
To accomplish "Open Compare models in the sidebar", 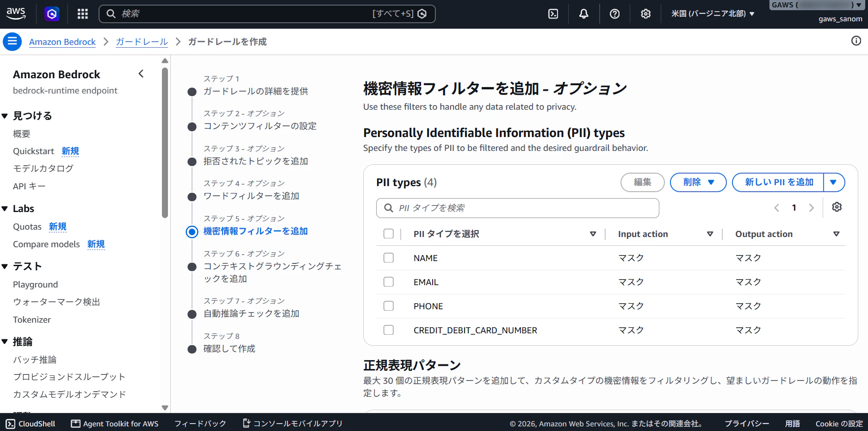I will coord(46,244).
